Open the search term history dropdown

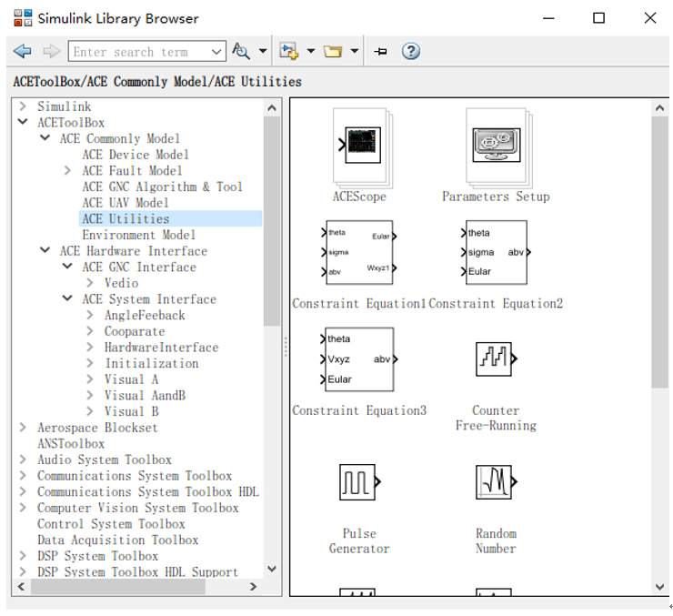point(216,52)
